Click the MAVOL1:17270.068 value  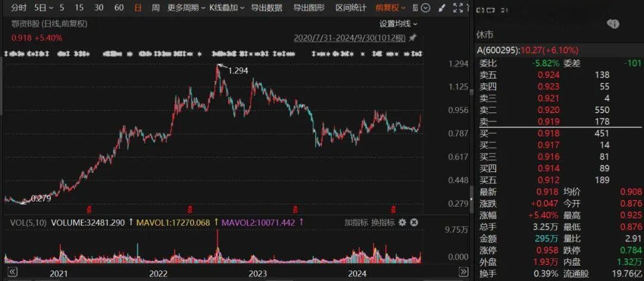[x=172, y=222]
